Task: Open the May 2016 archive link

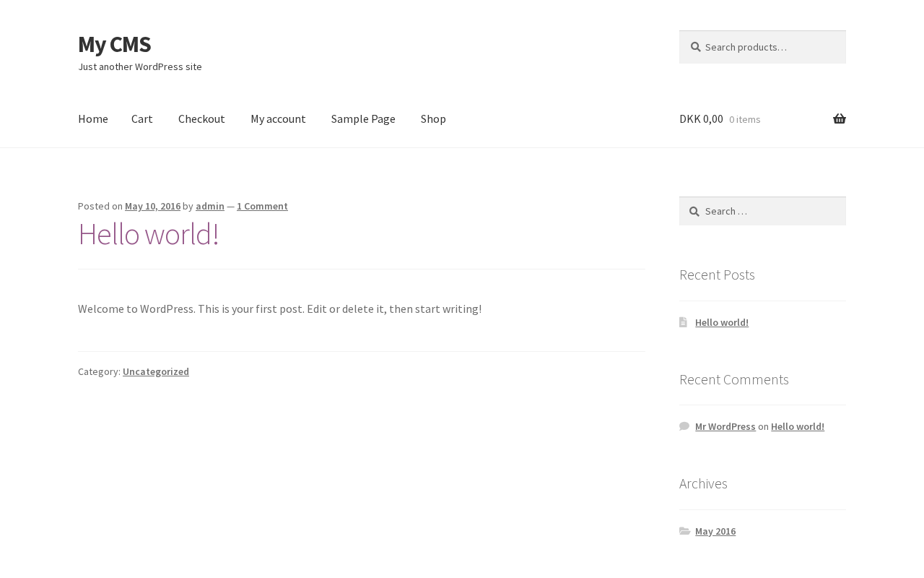Action: pyautogui.click(x=715, y=531)
